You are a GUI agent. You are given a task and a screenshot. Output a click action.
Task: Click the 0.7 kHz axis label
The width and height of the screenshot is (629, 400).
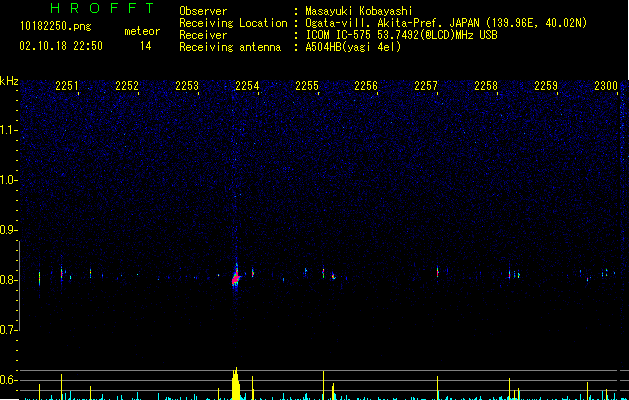8,330
